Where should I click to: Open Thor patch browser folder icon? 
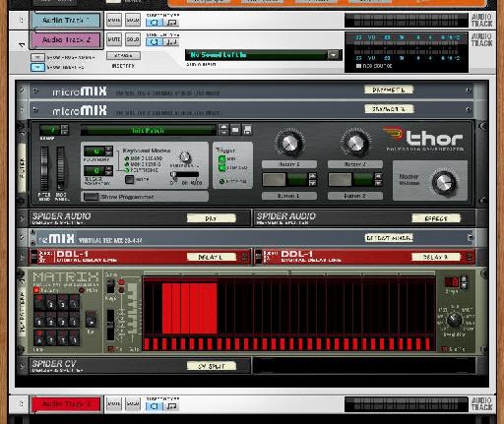tap(235, 130)
